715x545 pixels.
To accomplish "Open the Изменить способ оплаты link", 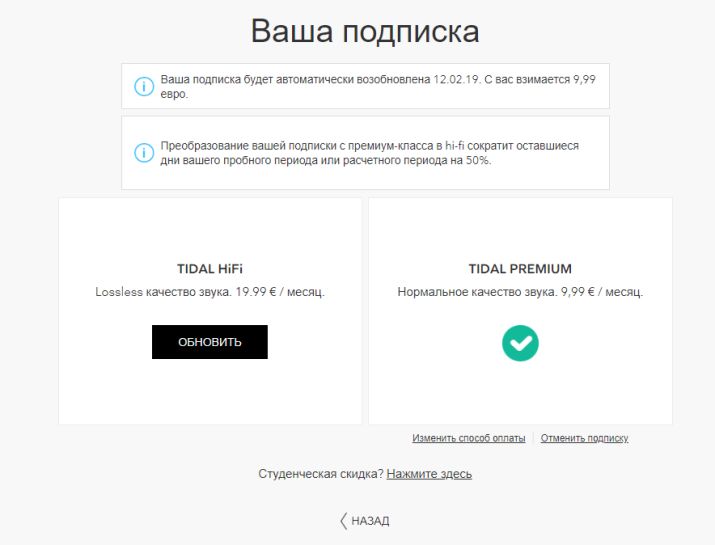I will (468, 438).
